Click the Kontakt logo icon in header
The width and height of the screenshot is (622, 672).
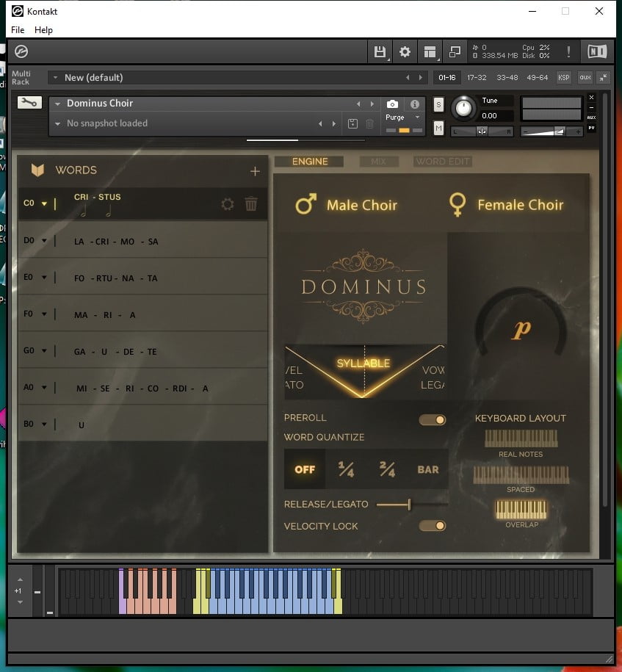click(21, 52)
